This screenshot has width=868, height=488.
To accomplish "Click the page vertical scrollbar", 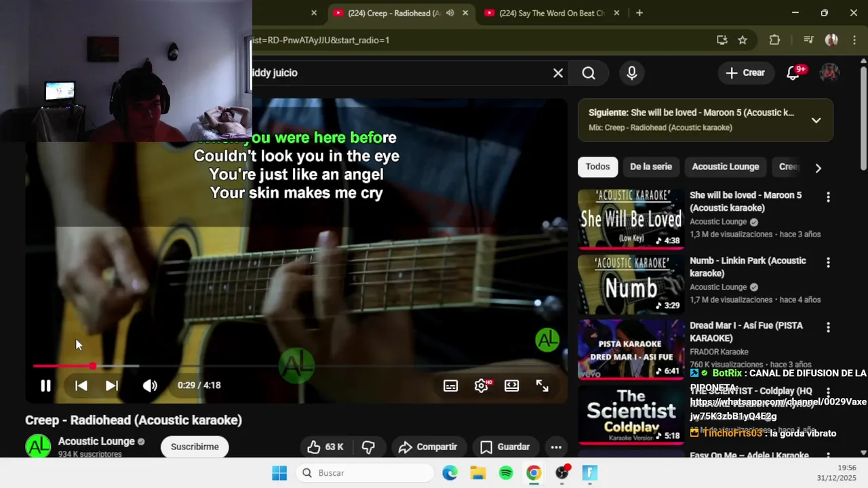I will tap(863, 119).
